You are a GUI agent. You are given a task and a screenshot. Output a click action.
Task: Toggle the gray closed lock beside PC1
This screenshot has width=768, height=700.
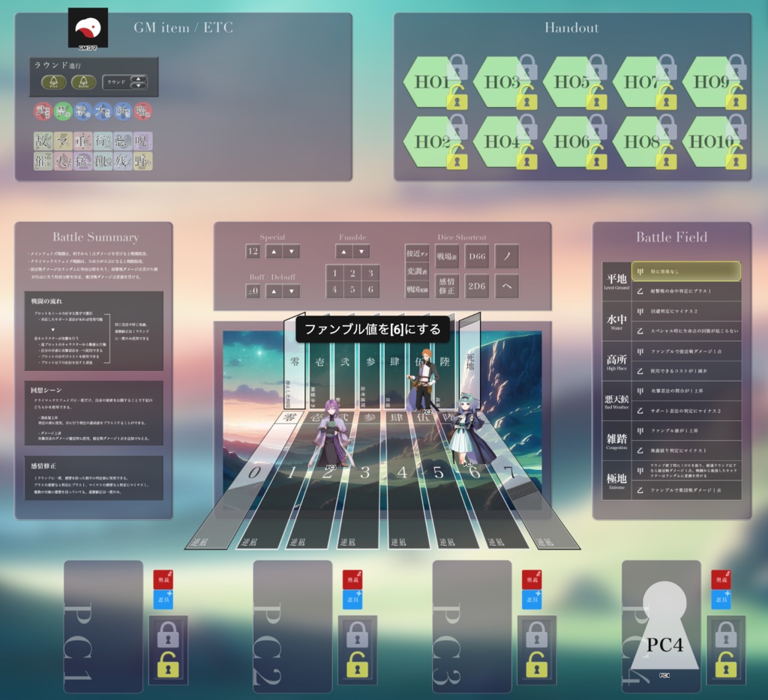pos(168,634)
